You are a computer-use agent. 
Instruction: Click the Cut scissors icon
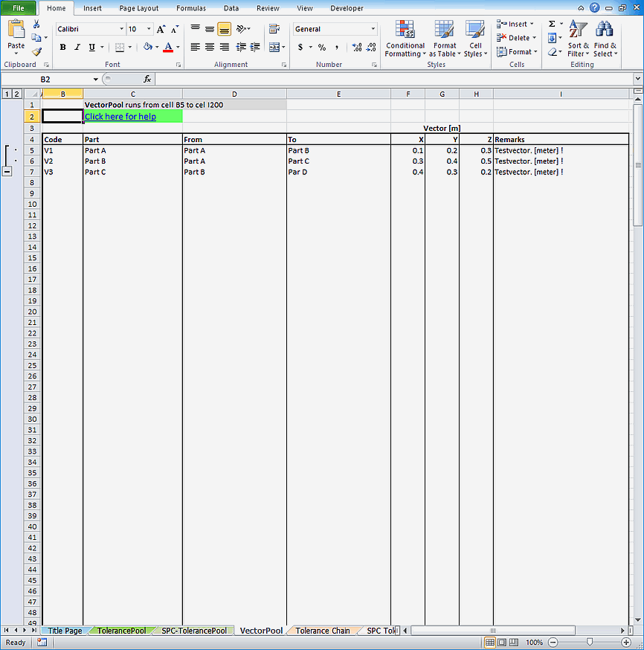coord(36,25)
